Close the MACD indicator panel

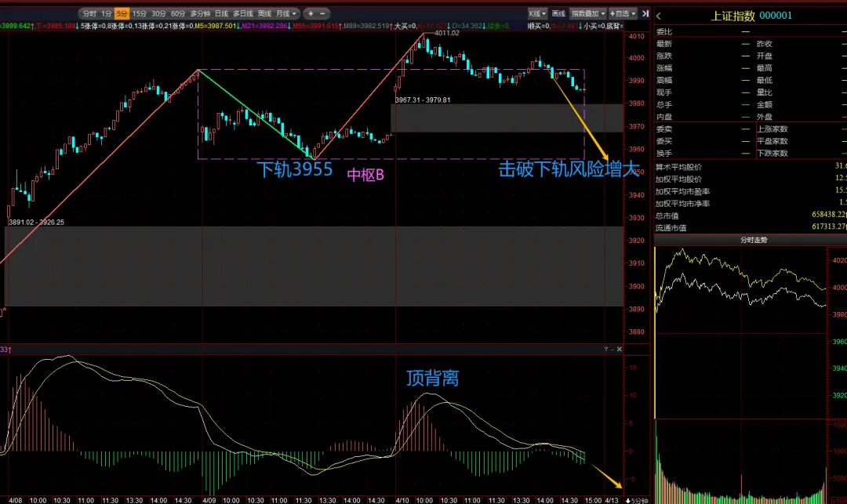[x=619, y=349]
